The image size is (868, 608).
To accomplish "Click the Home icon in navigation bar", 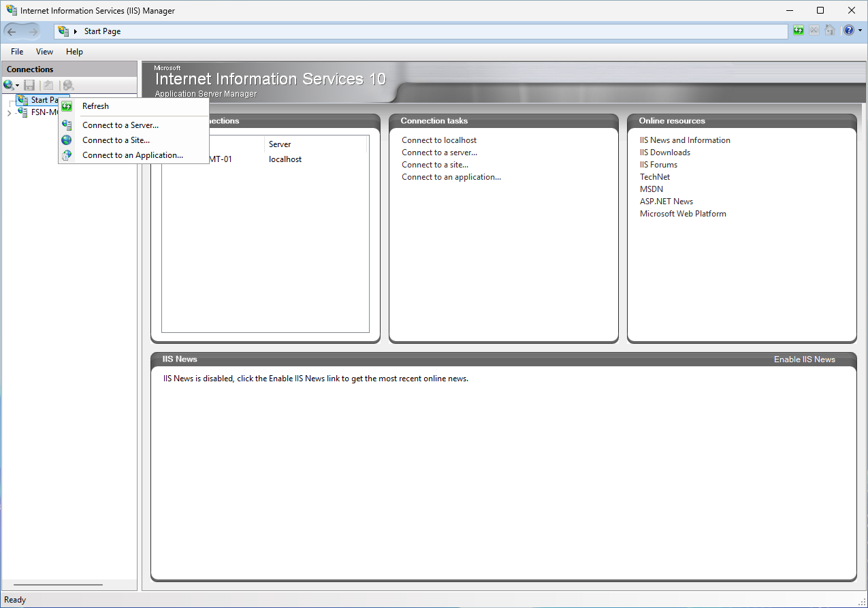I will [830, 31].
